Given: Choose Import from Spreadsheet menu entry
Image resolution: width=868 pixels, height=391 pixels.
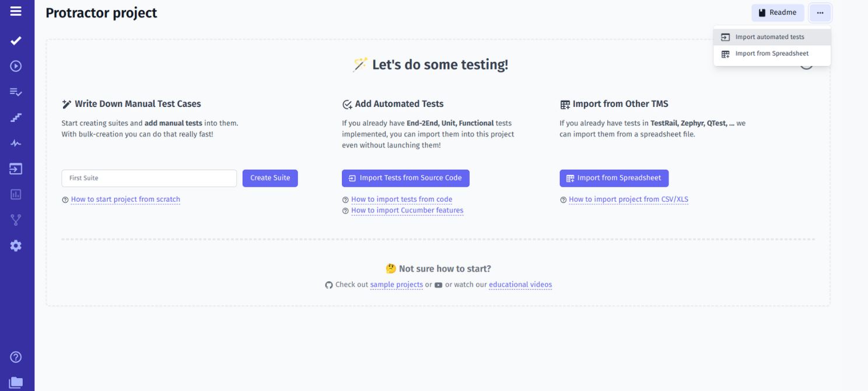Looking at the screenshot, I should [772, 53].
